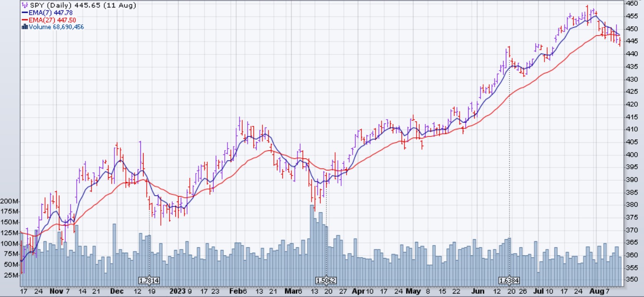Select the SPY (Daily) 445.65 legend title

coord(83,5)
